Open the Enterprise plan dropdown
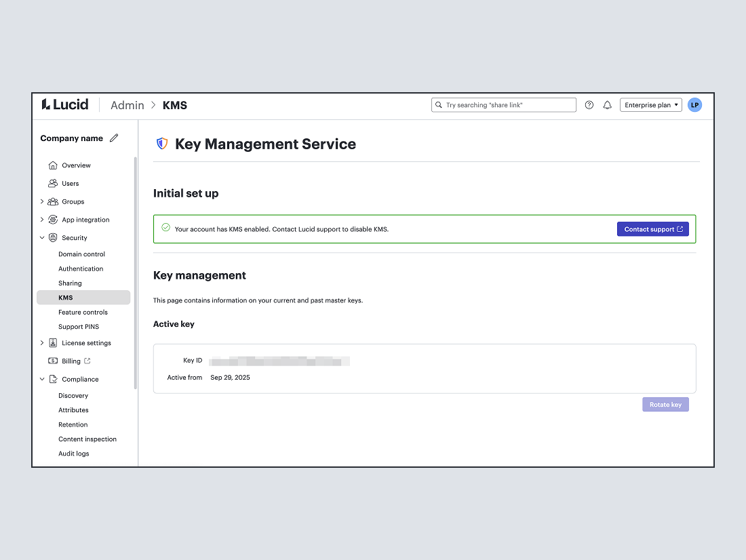 650,105
